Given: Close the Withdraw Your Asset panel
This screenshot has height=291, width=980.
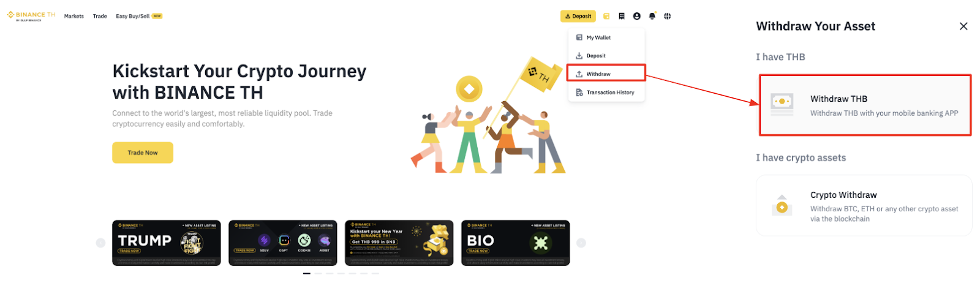Looking at the screenshot, I should [963, 26].
